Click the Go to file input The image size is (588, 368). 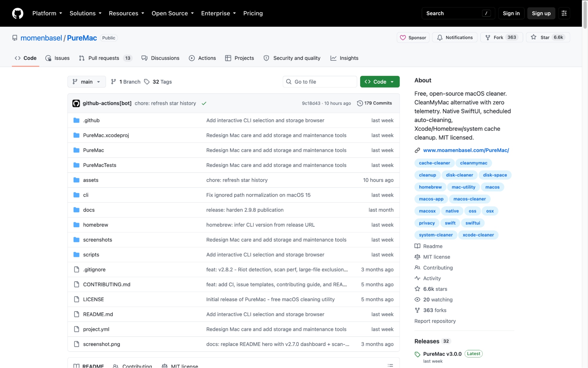(x=320, y=82)
